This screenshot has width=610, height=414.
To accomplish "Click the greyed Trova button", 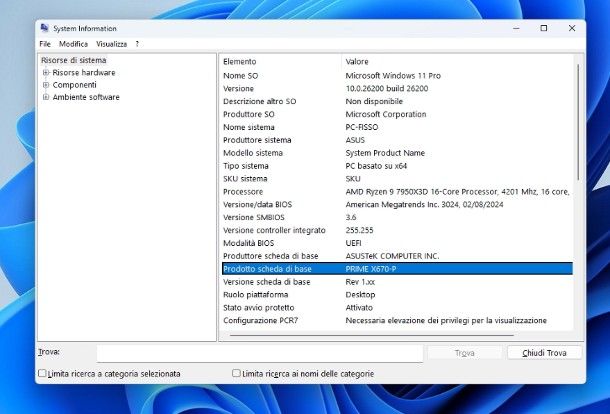I will [465, 353].
